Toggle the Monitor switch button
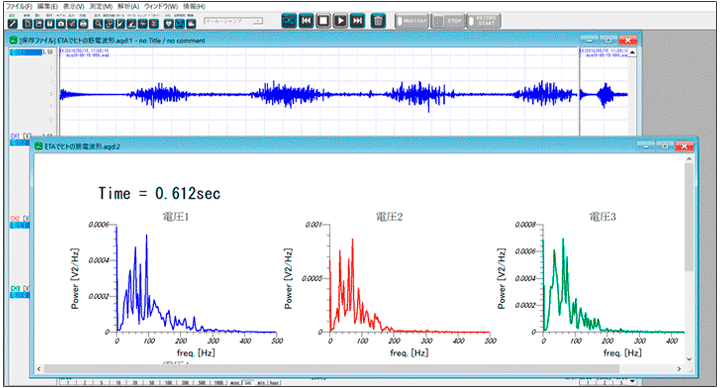This screenshot has height=388, width=720. click(x=412, y=21)
